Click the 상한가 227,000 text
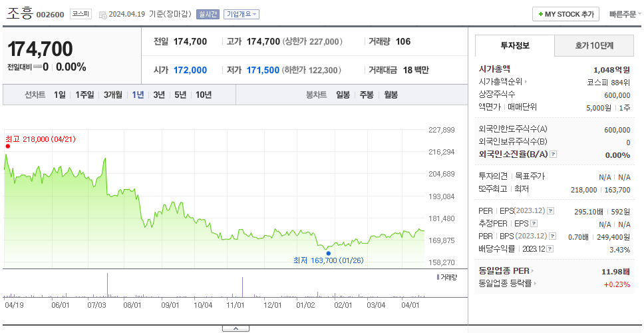644x333 pixels. (x=313, y=41)
